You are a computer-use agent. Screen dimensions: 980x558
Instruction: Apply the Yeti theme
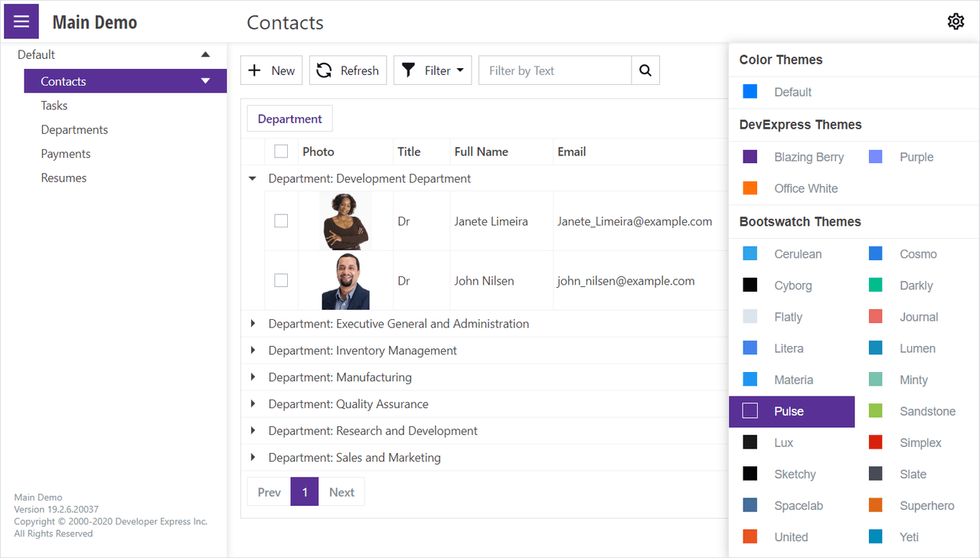(x=917, y=537)
